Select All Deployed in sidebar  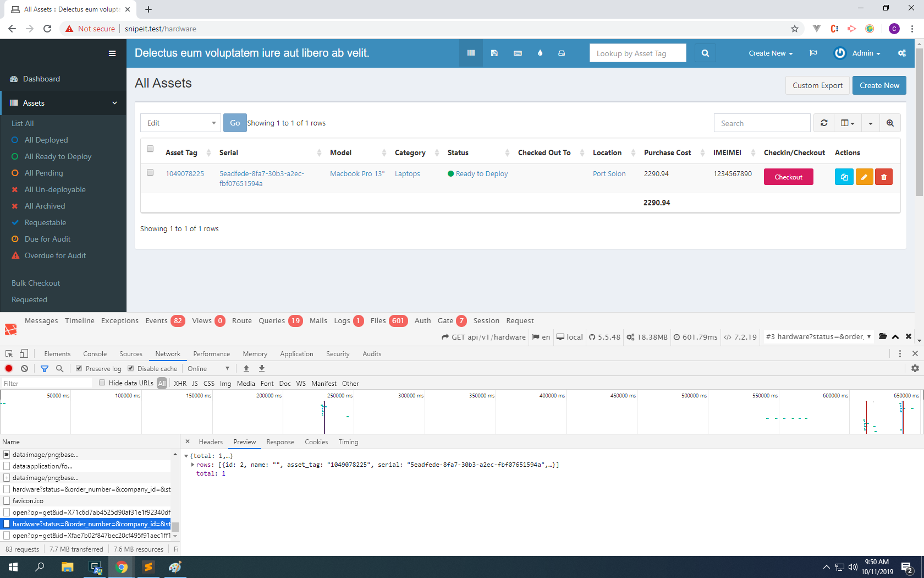[x=46, y=140]
